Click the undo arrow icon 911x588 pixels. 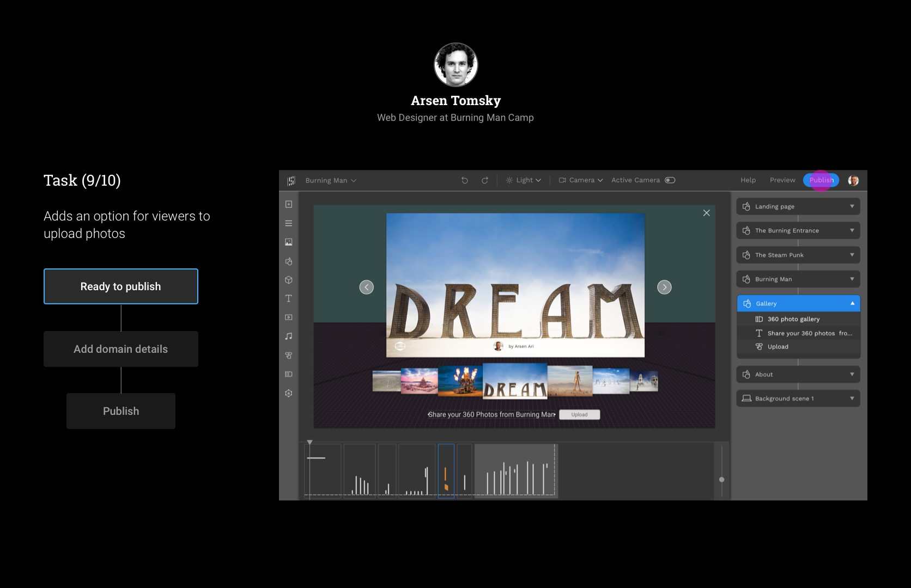465,180
